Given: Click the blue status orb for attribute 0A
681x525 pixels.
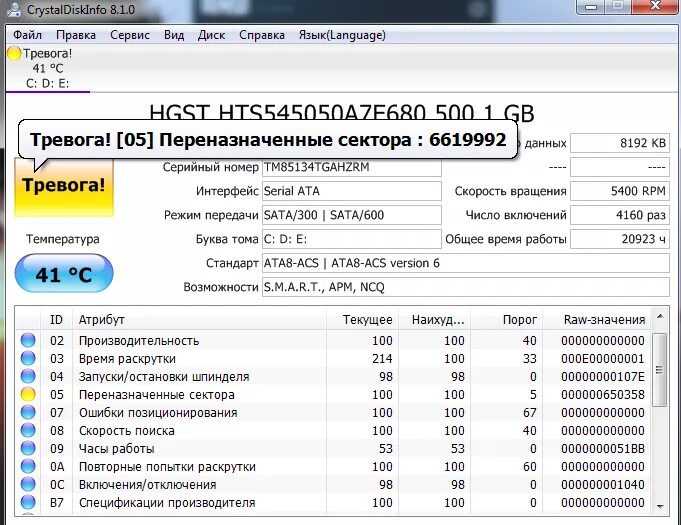Looking at the screenshot, I should (28, 466).
